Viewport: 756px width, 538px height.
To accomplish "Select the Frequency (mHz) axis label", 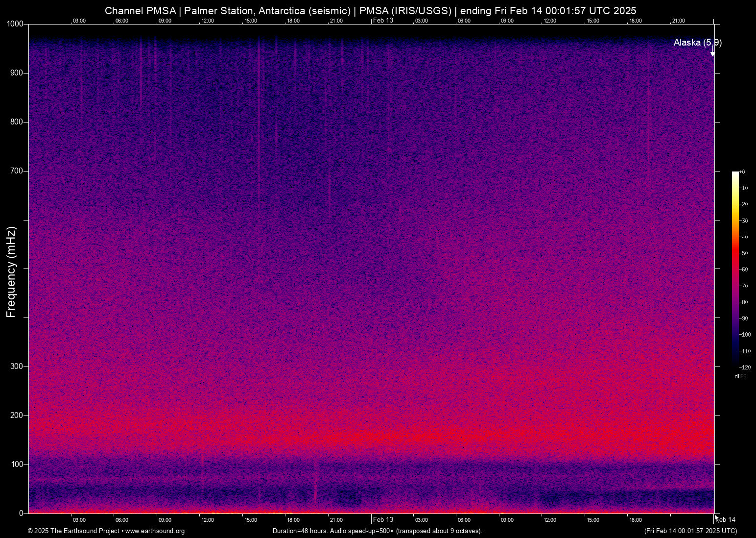I will [x=11, y=269].
